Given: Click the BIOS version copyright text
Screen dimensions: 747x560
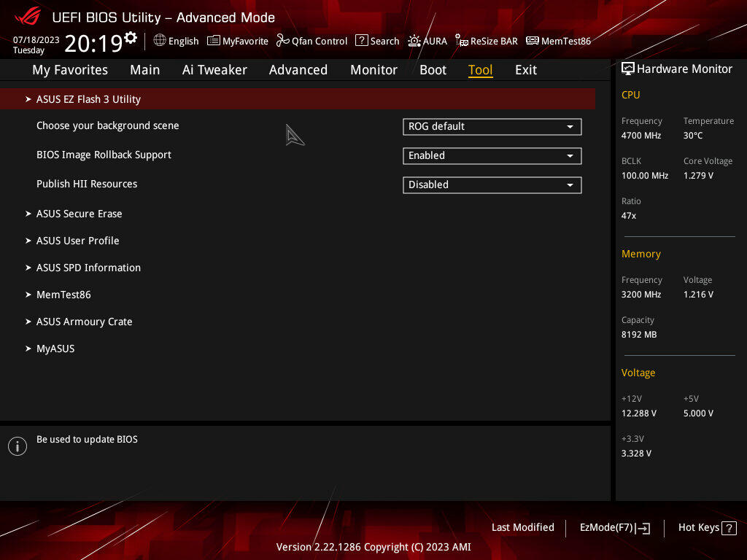Looking at the screenshot, I should click(x=373, y=547).
